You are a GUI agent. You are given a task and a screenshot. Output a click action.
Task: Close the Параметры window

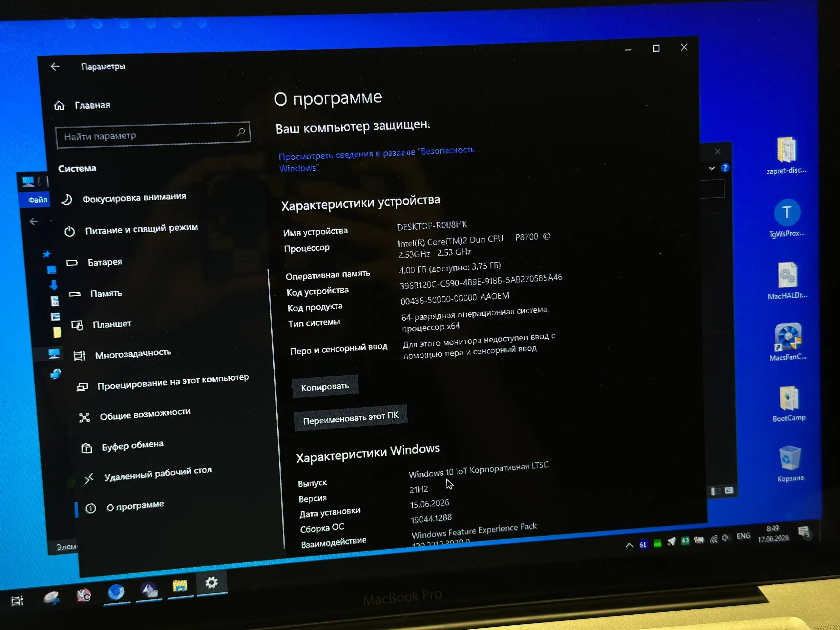tap(684, 47)
